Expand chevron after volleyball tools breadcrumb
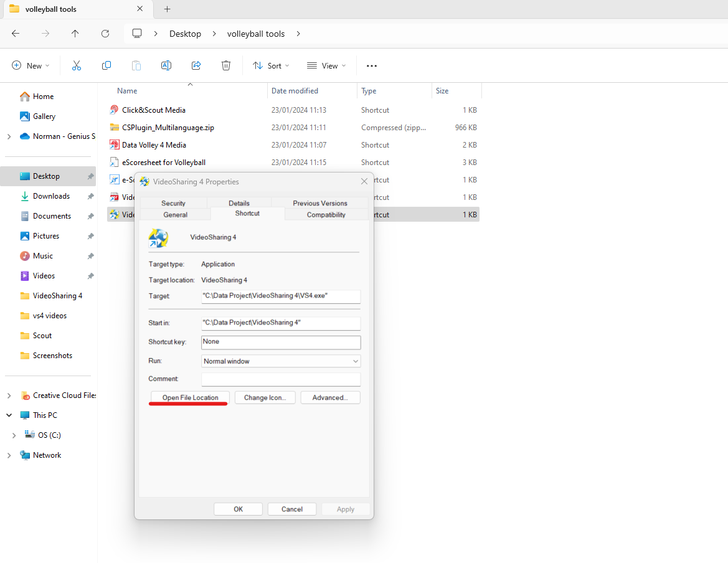 pos(298,34)
